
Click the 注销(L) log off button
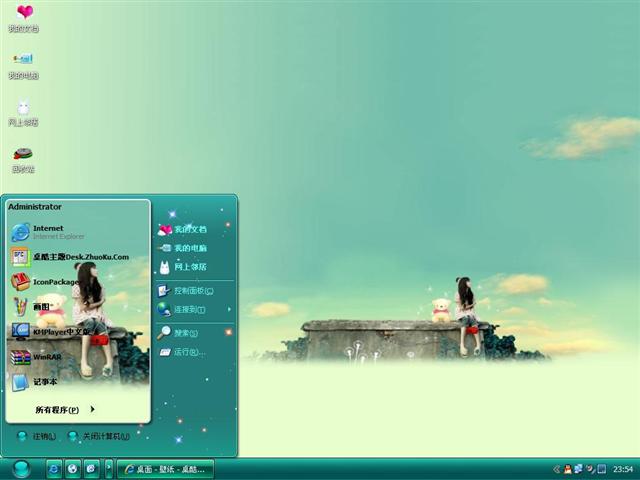[37, 436]
